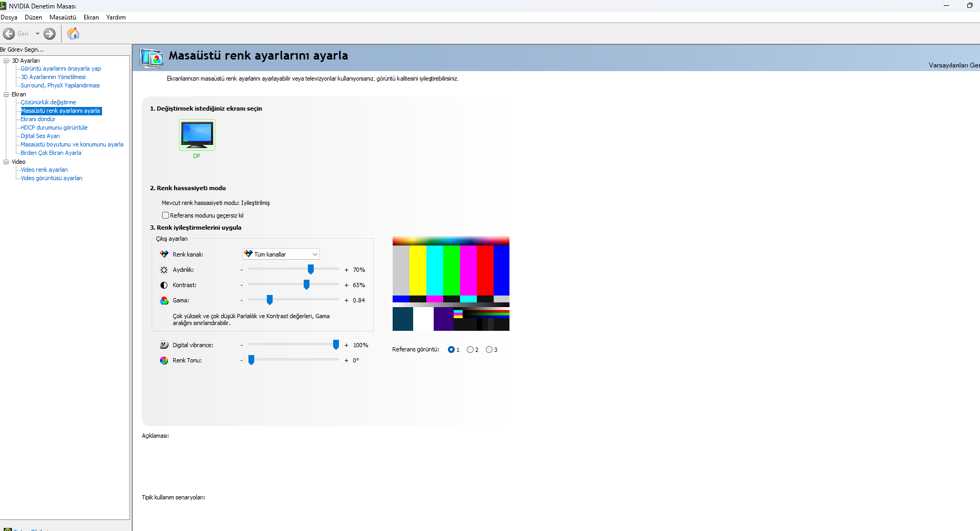The width and height of the screenshot is (980, 531).
Task: Click Varsayılanları Geri restore link
Action: point(954,65)
